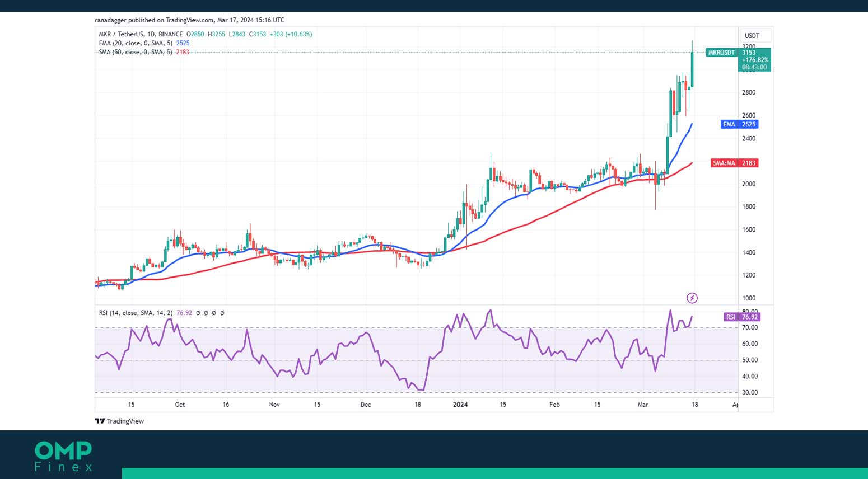The image size is (868, 479).
Task: Click the 70.00 RSI level label
Action: point(750,328)
